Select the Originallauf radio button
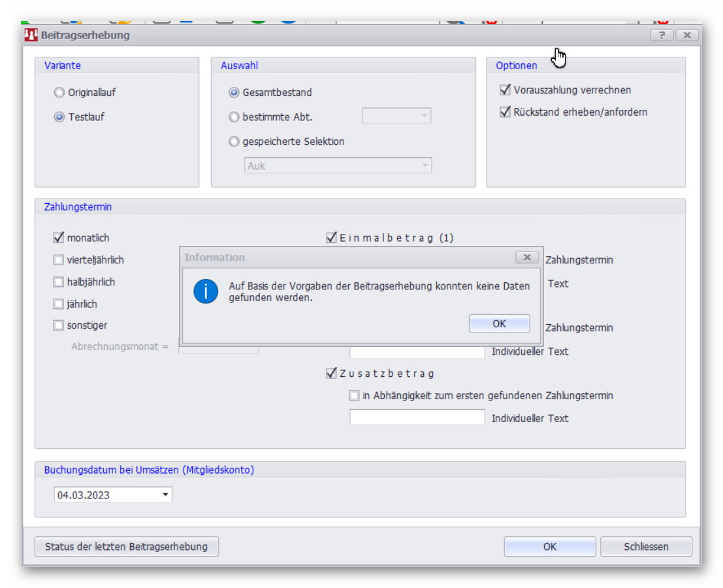 [x=59, y=93]
